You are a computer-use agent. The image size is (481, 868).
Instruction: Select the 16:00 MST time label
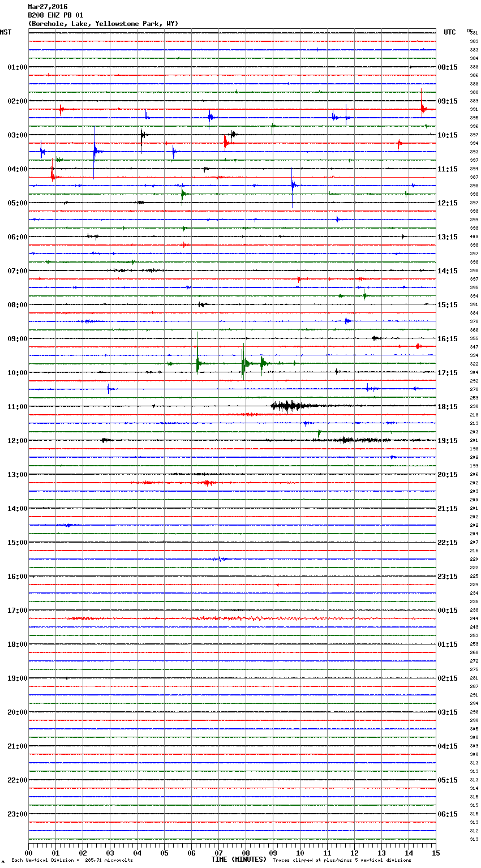[17, 577]
